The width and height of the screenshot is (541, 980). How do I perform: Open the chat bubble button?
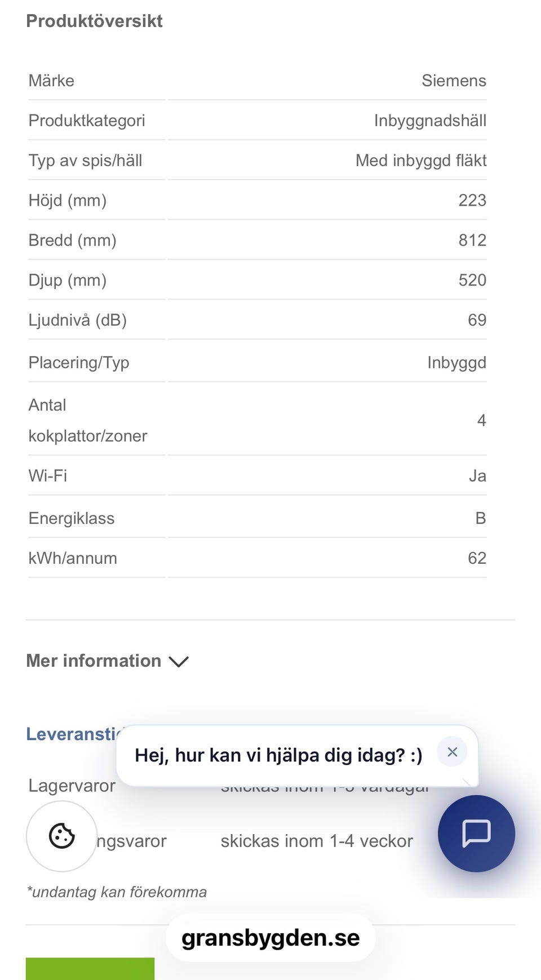click(476, 834)
